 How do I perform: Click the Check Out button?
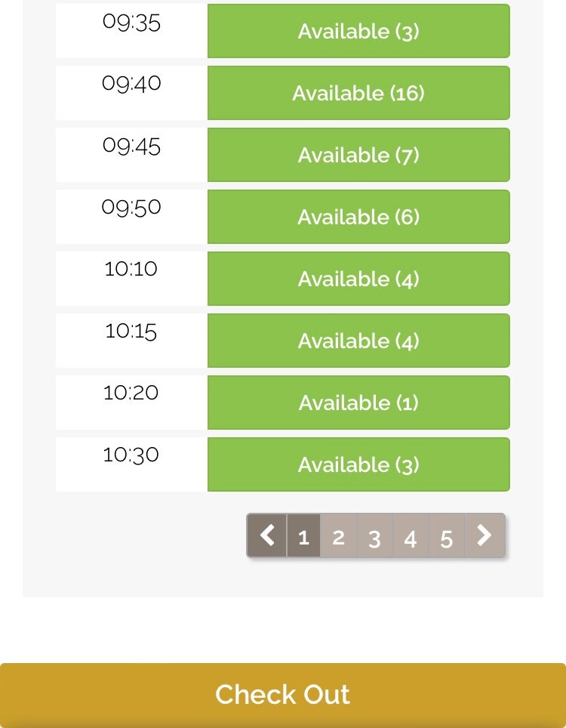[x=283, y=695]
